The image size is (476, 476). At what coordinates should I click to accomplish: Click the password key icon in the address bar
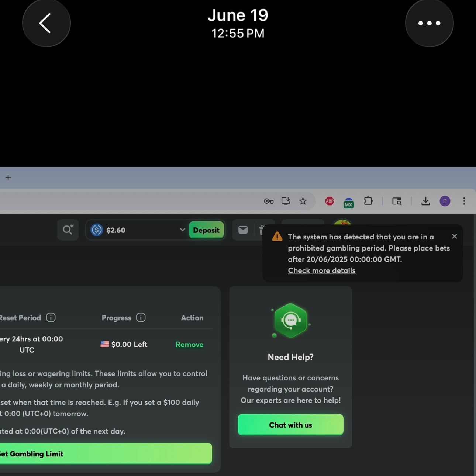(x=269, y=201)
